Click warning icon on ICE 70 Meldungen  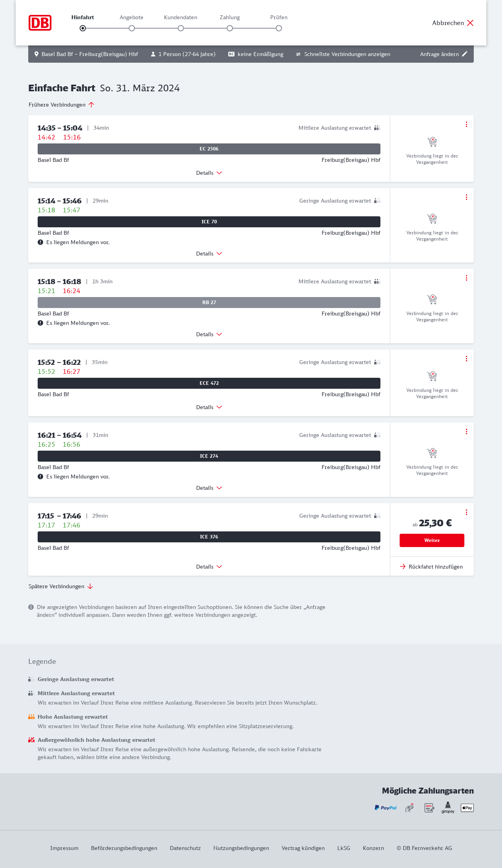click(x=40, y=242)
